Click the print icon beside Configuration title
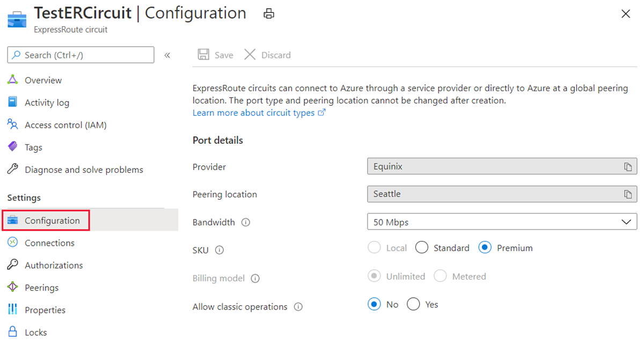 (269, 14)
